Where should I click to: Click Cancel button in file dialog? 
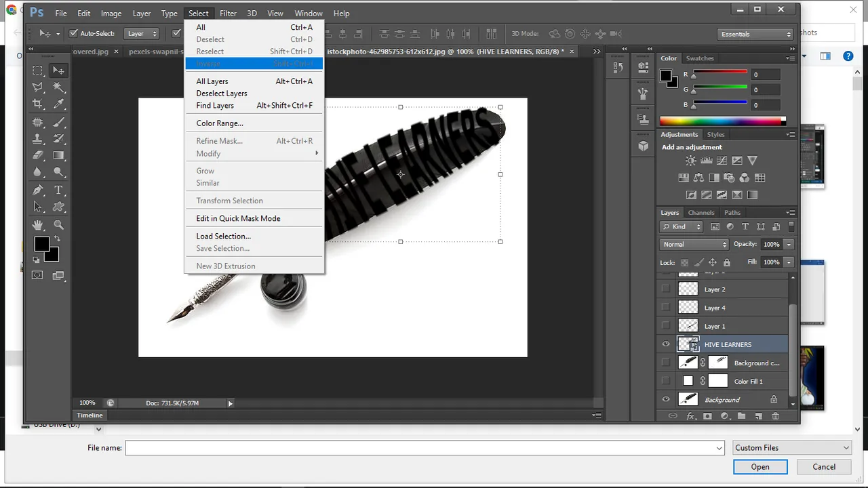pyautogui.click(x=824, y=466)
